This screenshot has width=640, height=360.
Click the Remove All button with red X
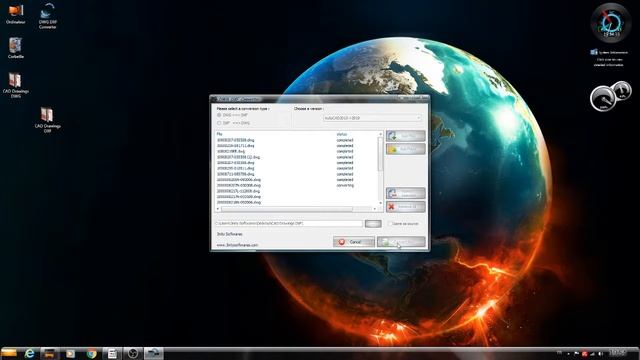[x=406, y=207]
